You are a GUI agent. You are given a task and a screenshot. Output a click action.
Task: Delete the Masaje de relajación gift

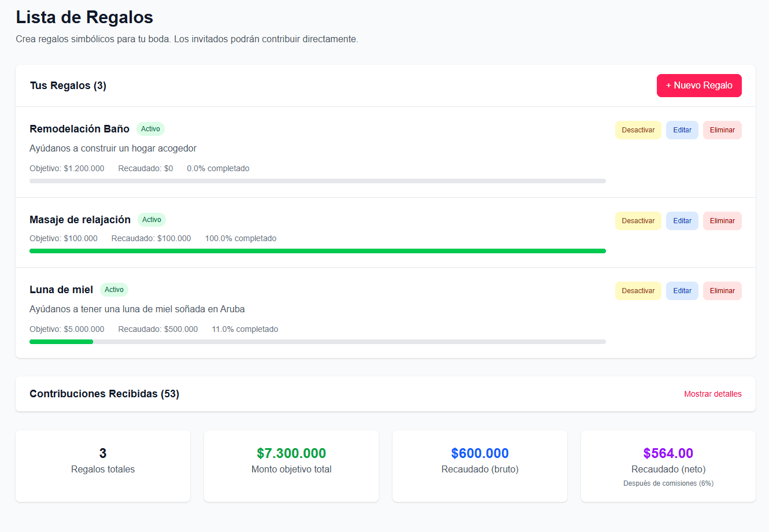[722, 221]
